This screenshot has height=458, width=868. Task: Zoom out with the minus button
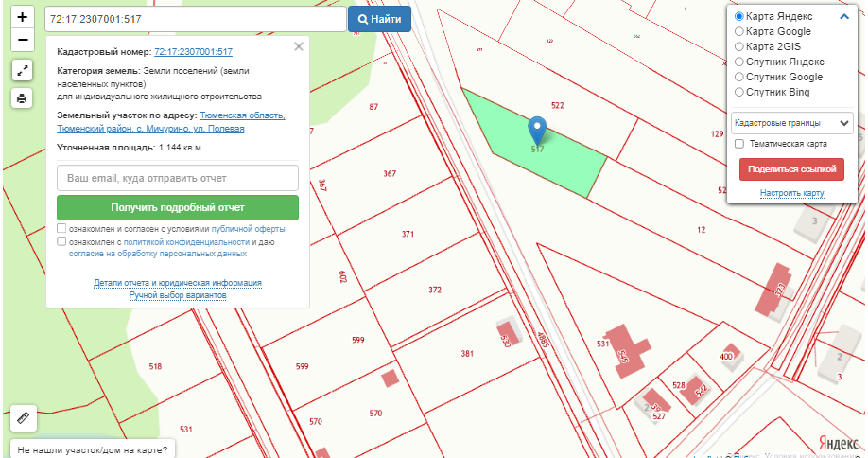click(23, 40)
